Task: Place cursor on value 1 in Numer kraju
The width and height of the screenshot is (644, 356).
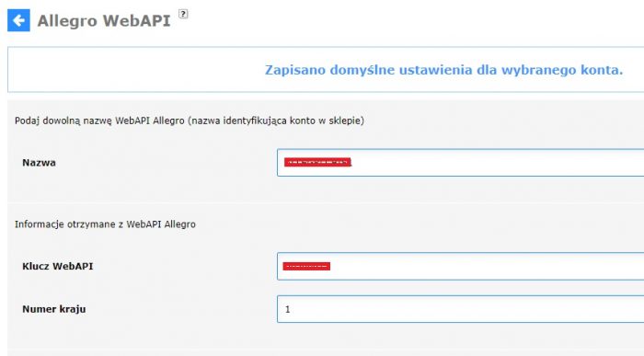Action: click(287, 310)
